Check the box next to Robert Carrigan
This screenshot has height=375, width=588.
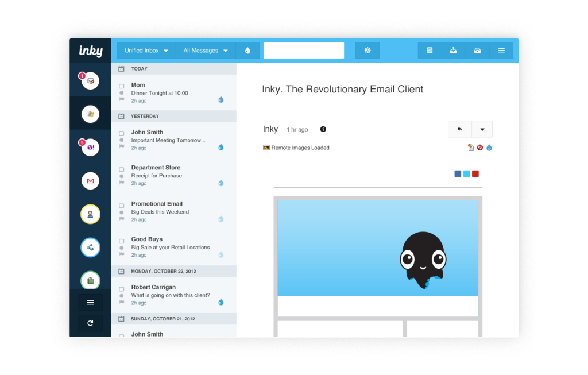[x=121, y=289]
